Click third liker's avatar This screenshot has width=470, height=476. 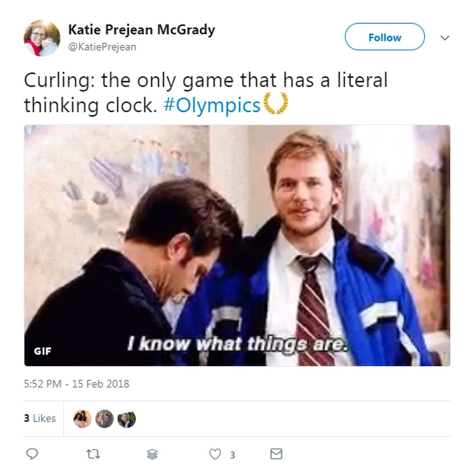coord(127,419)
